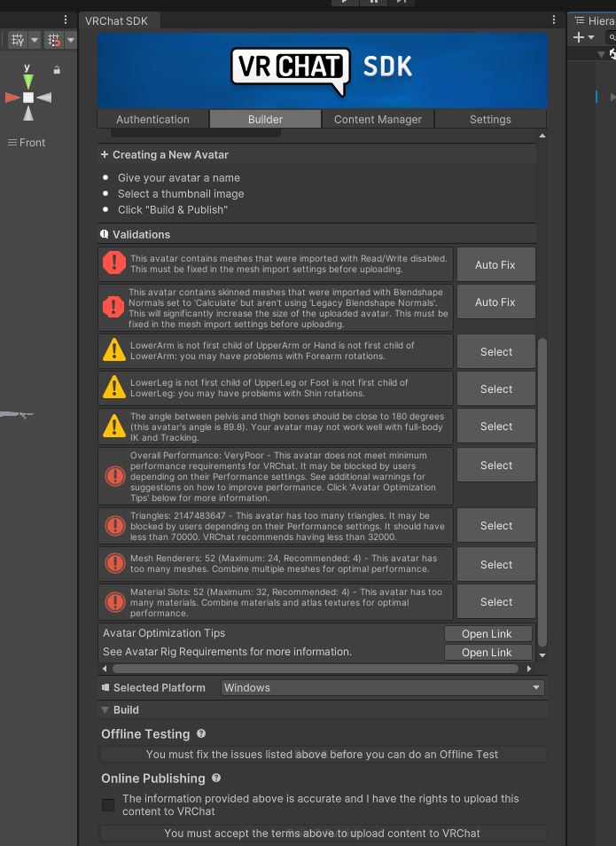
Task: Open the Selected Platform Windows dropdown
Action: (382, 688)
